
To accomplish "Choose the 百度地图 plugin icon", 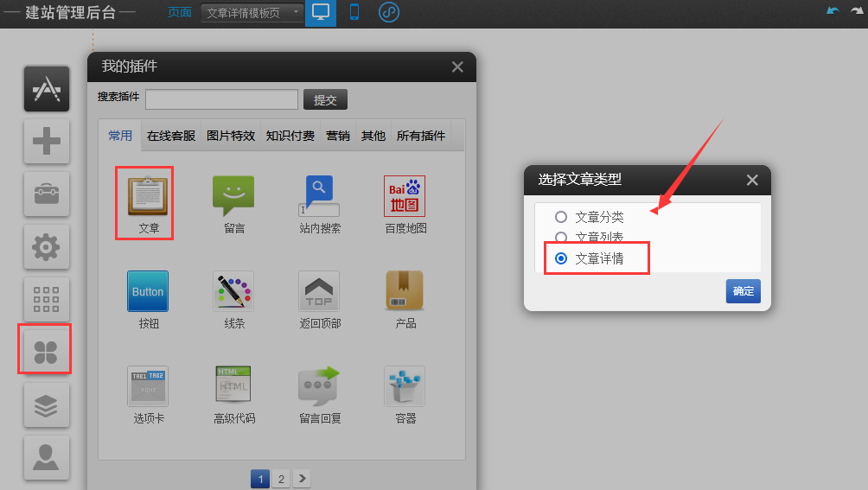I will [x=405, y=195].
